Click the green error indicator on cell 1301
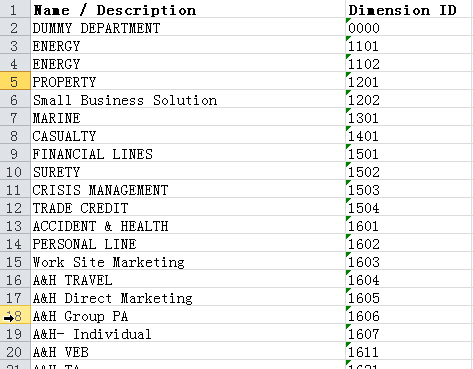The image size is (473, 369). point(348,111)
